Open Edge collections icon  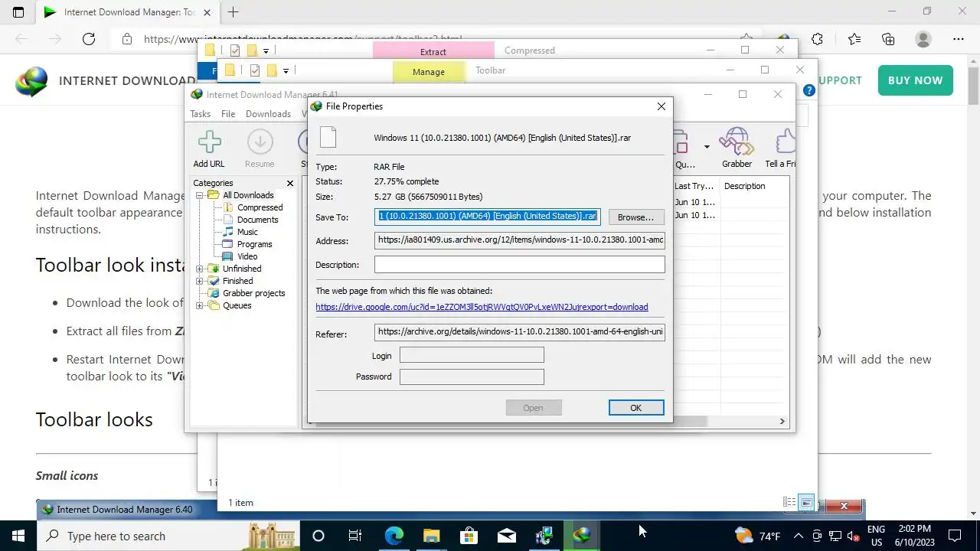point(888,39)
